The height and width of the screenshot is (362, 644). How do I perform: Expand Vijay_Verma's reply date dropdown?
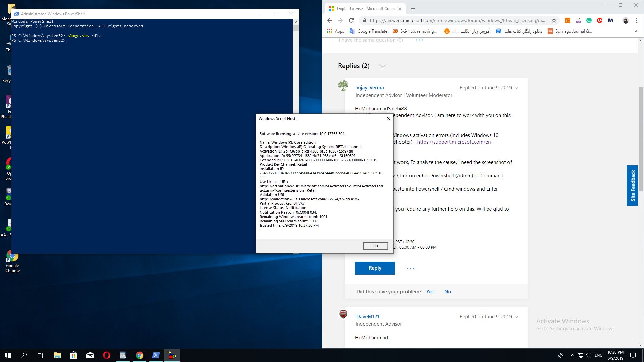click(516, 88)
